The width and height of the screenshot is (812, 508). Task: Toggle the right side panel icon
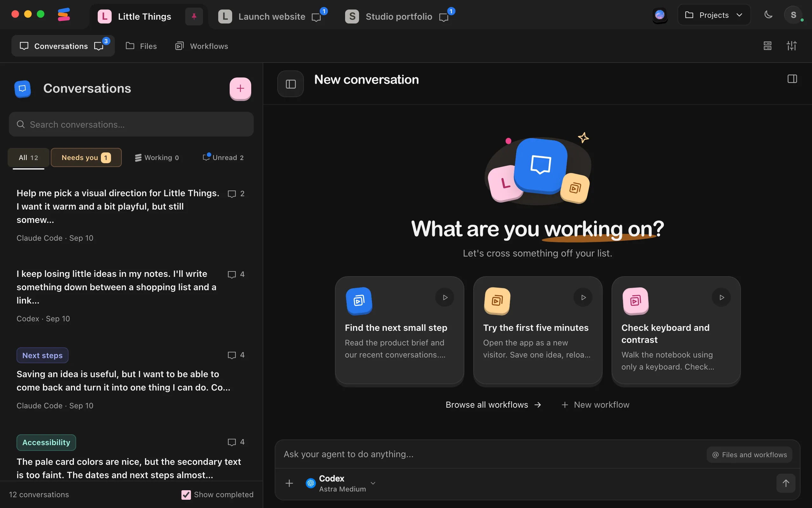[x=792, y=79]
